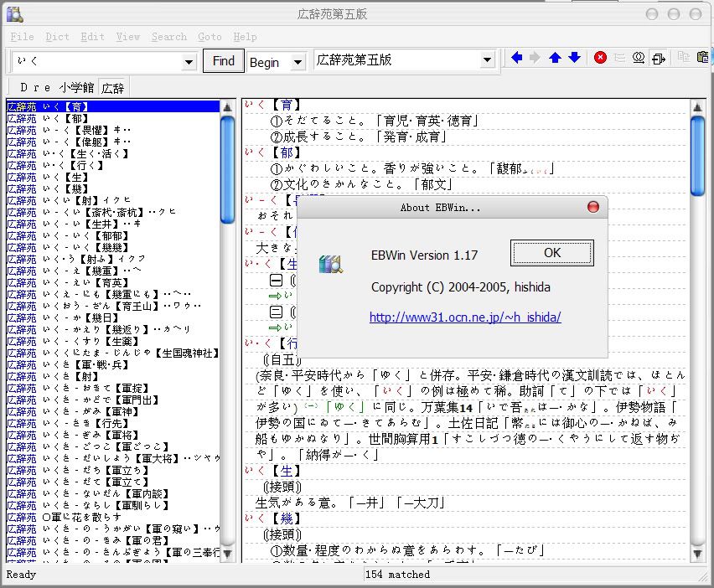Select the い・く【生く・活く】 result row

click(x=113, y=154)
